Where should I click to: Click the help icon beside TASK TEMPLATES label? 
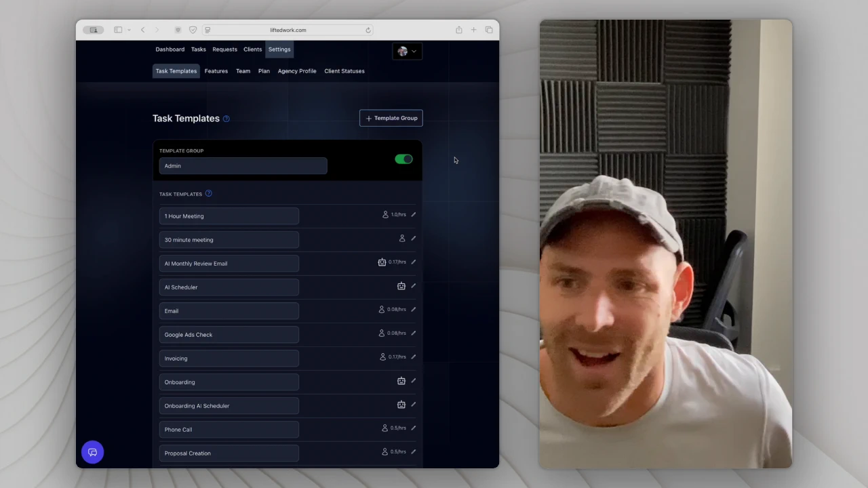coord(209,194)
